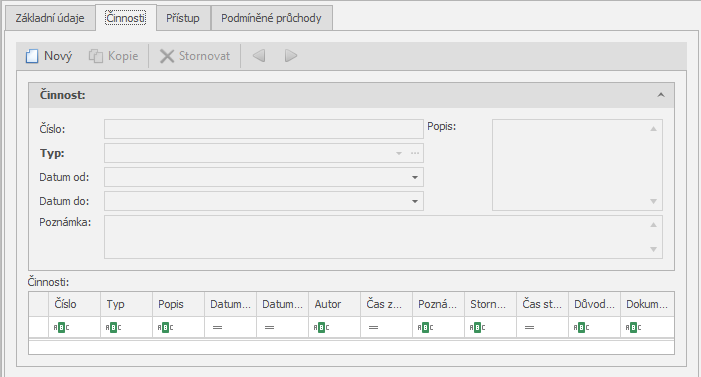Viewport: 701px width, 377px height.
Task: Click Pozná... column filter ABC icon
Action: [425, 327]
